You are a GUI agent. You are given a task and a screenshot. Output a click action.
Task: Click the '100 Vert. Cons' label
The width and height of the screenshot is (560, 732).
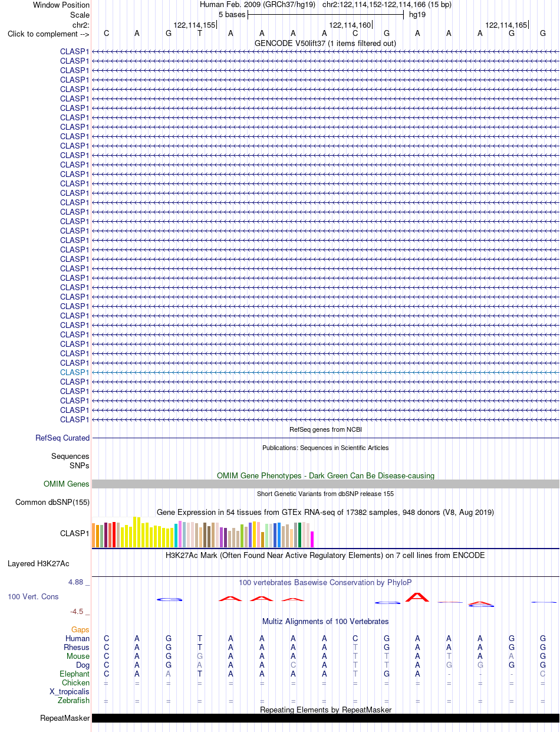[x=33, y=596]
